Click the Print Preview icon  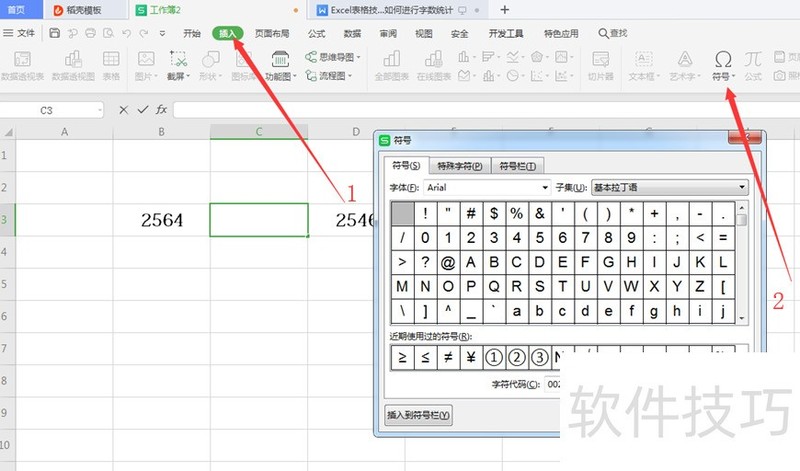pyautogui.click(x=108, y=33)
